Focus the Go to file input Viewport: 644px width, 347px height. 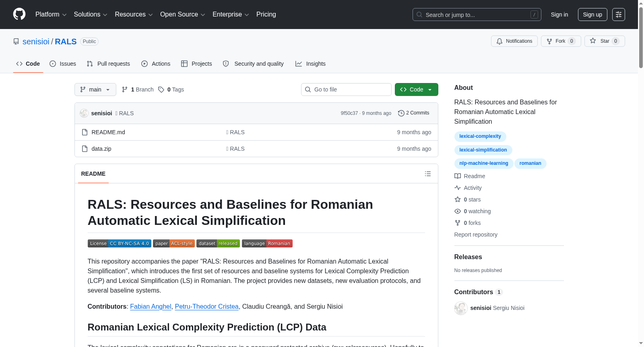[x=346, y=89]
